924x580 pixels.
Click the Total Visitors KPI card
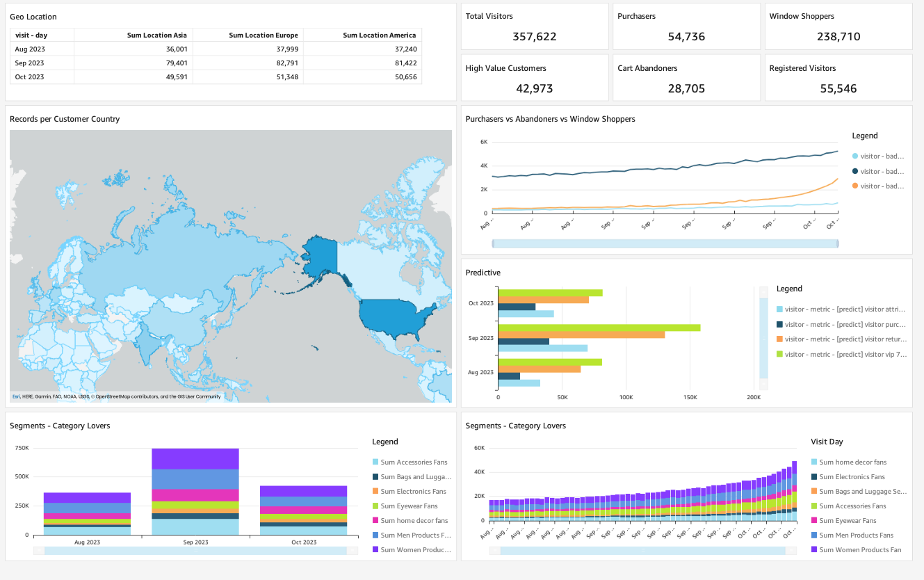coord(534,26)
